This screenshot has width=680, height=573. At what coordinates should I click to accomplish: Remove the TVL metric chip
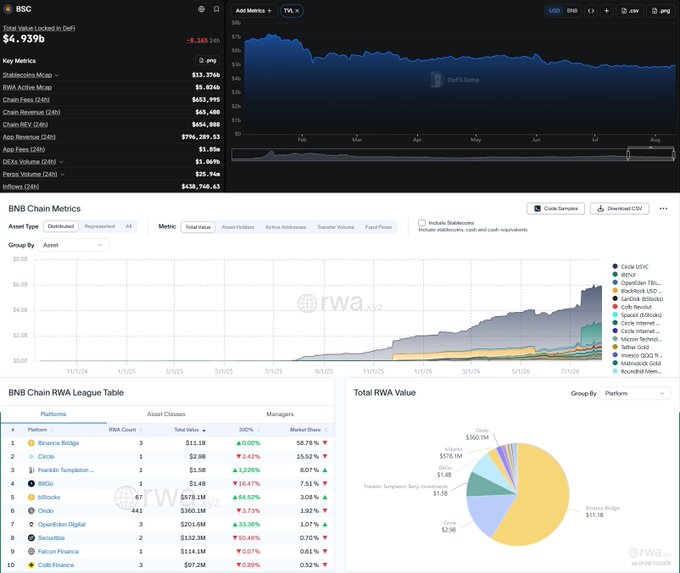(x=298, y=11)
